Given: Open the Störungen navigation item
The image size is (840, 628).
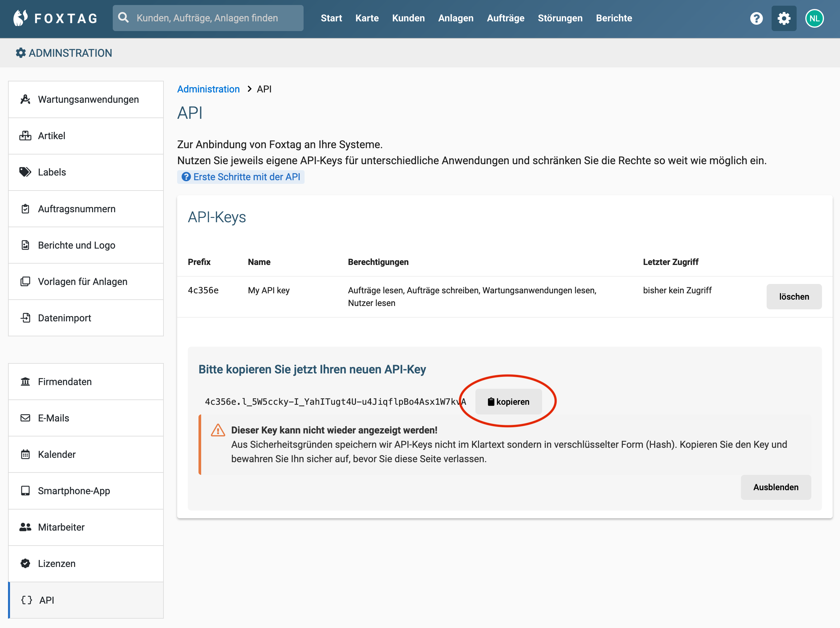Looking at the screenshot, I should tap(560, 18).
